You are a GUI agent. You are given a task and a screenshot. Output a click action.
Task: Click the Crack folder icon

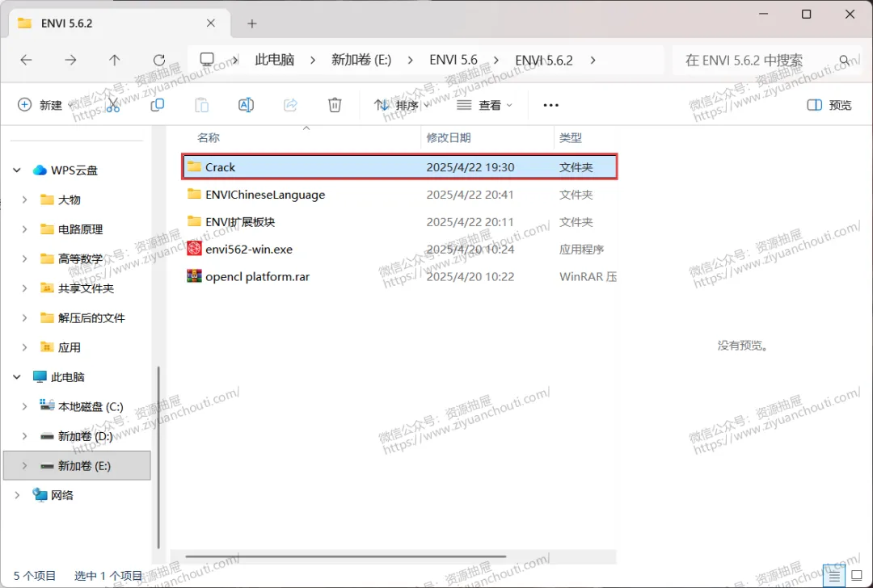pyautogui.click(x=194, y=166)
